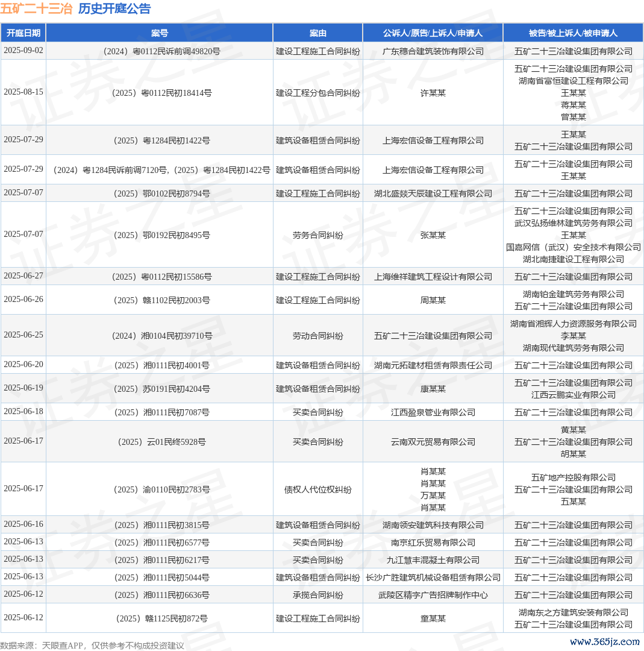644x651 pixels.
Task: Click plaintiff 上海维祥建筑工程设计有限公司
Action: pos(433,277)
